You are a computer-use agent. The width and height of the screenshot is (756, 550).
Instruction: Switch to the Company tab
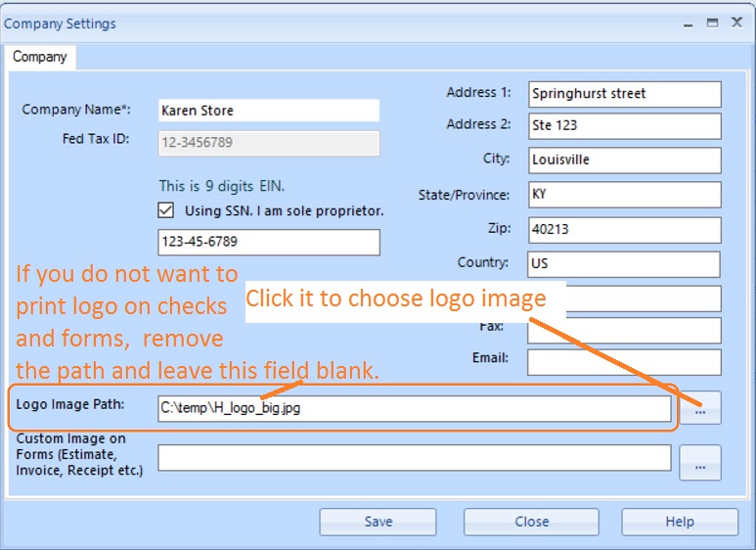(x=40, y=57)
